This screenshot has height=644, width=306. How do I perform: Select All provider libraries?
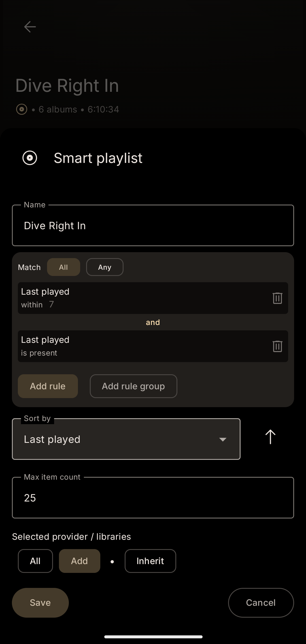[x=35, y=561]
